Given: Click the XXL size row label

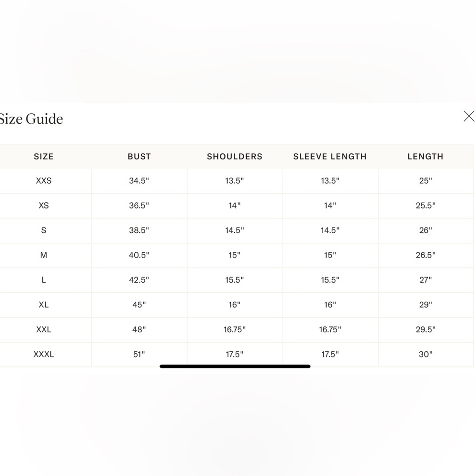Looking at the screenshot, I should tap(44, 330).
